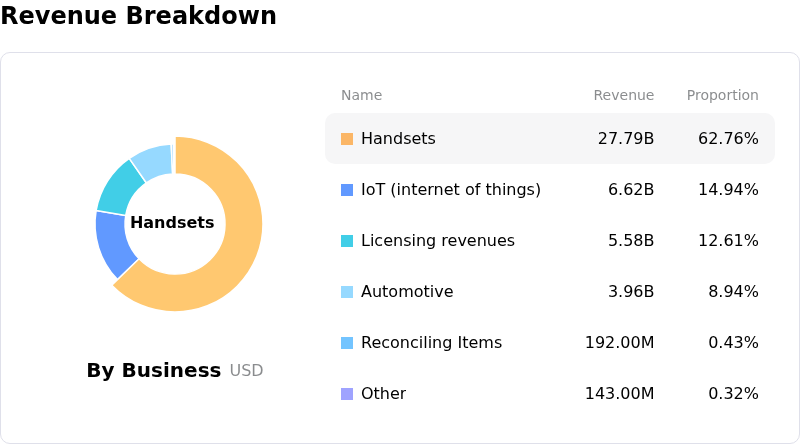Sort by the Proportion column header
This screenshot has height=444, width=800.
pos(722,96)
